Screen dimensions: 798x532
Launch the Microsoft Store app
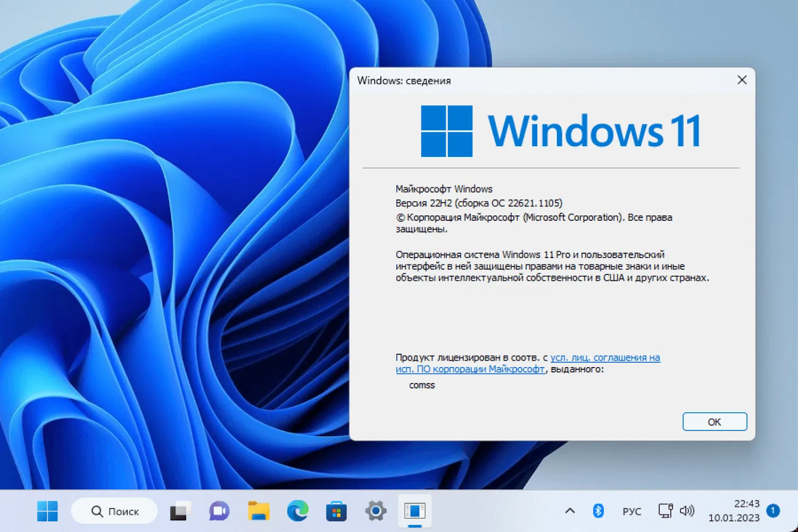pyautogui.click(x=336, y=511)
